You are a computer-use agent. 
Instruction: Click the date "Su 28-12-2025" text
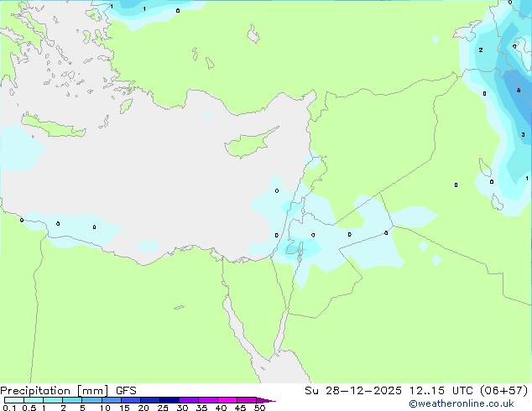(353, 391)
